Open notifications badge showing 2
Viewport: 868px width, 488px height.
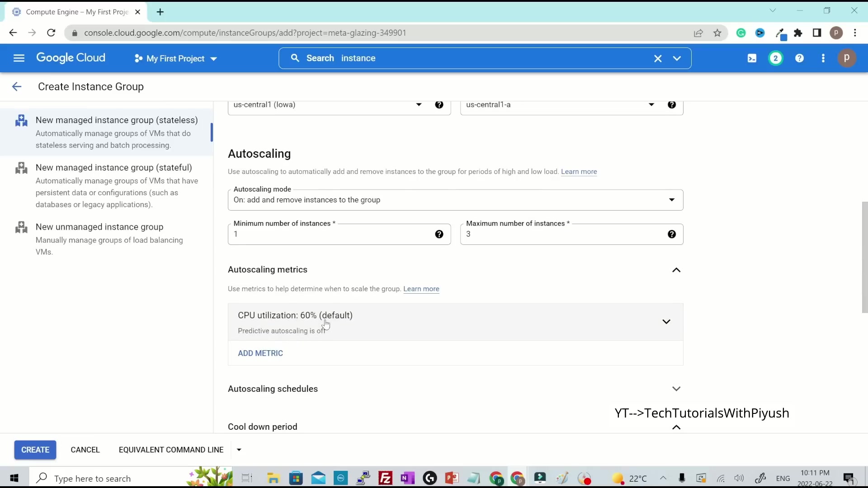(x=776, y=58)
